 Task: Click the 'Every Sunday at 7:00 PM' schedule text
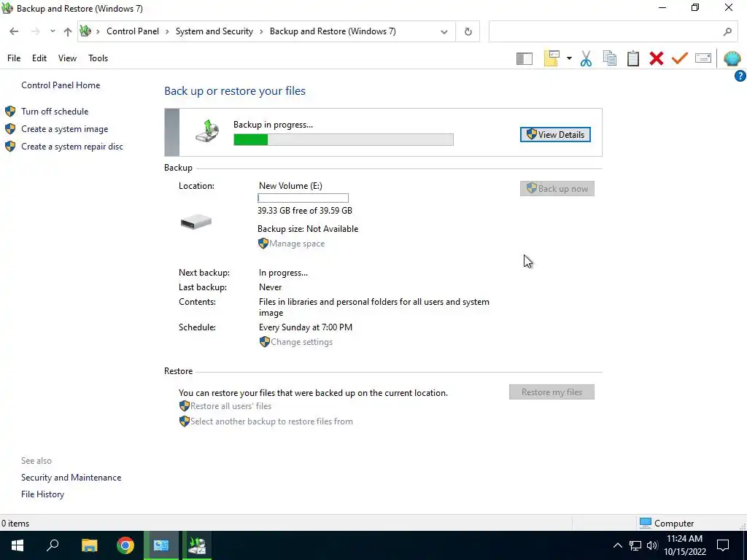(306, 327)
